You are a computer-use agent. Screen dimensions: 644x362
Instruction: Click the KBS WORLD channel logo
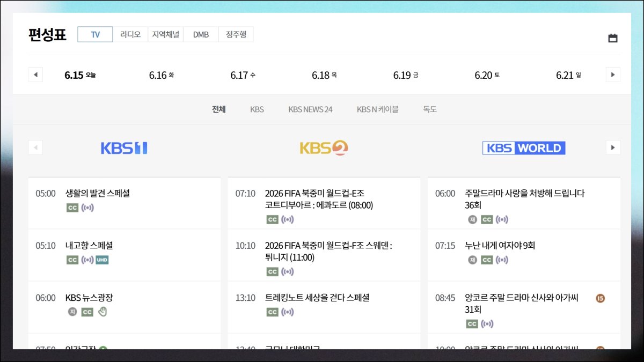[x=524, y=148]
